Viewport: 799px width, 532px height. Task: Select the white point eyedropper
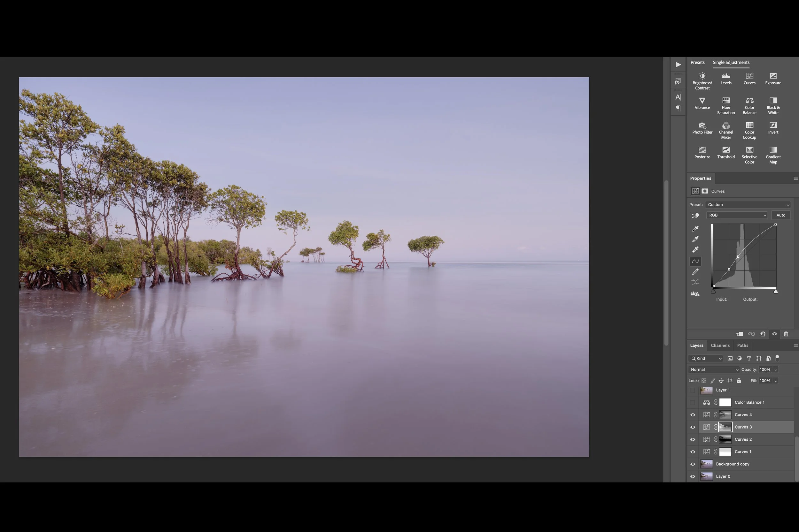click(x=695, y=250)
